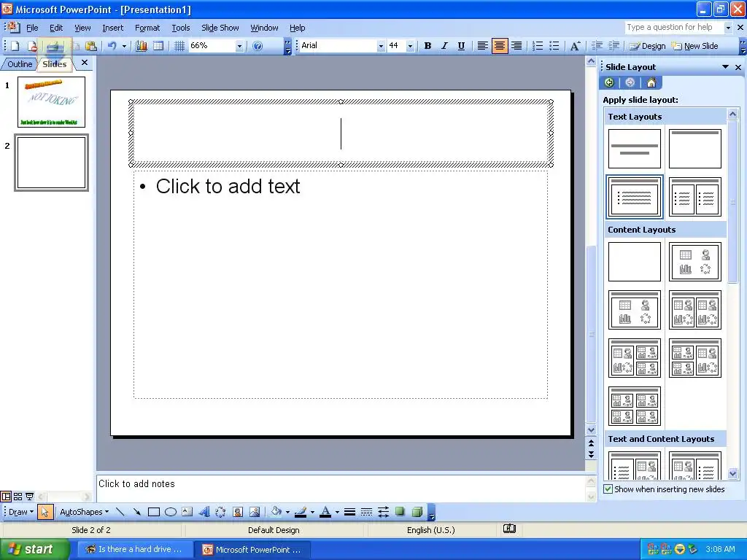Open the AutoShapes dropdown
Screen dimensions: 747x560
(84, 512)
